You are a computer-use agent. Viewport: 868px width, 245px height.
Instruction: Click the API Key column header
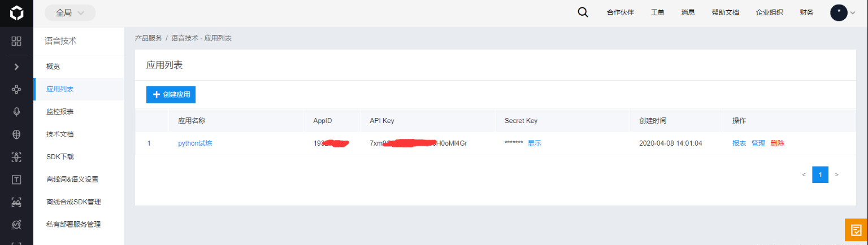click(x=382, y=121)
